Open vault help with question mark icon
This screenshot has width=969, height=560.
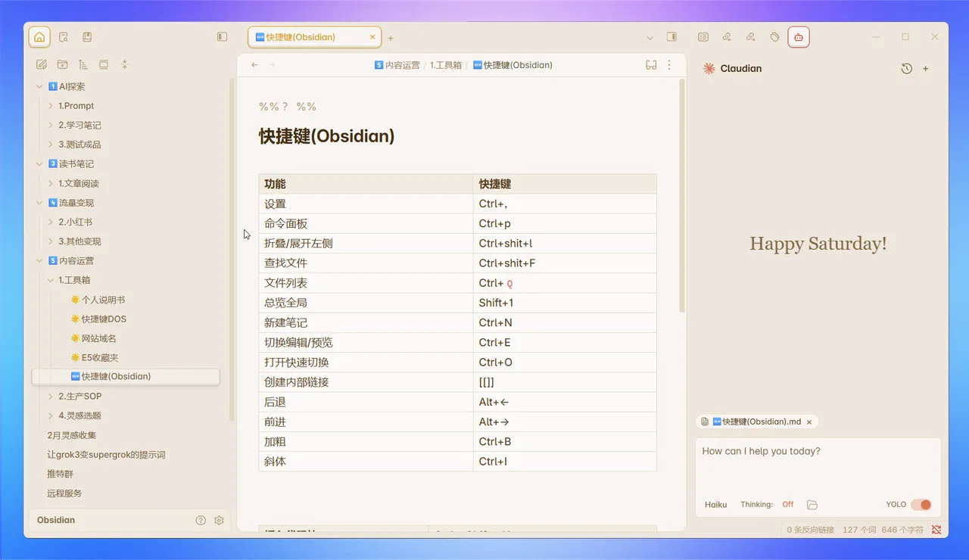[x=201, y=521]
